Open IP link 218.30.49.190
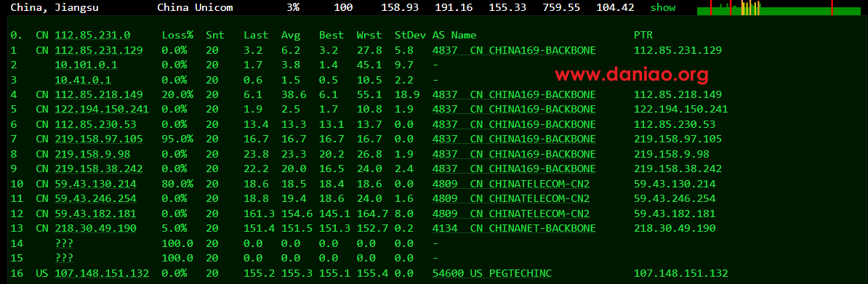868x284 pixels. (x=96, y=228)
